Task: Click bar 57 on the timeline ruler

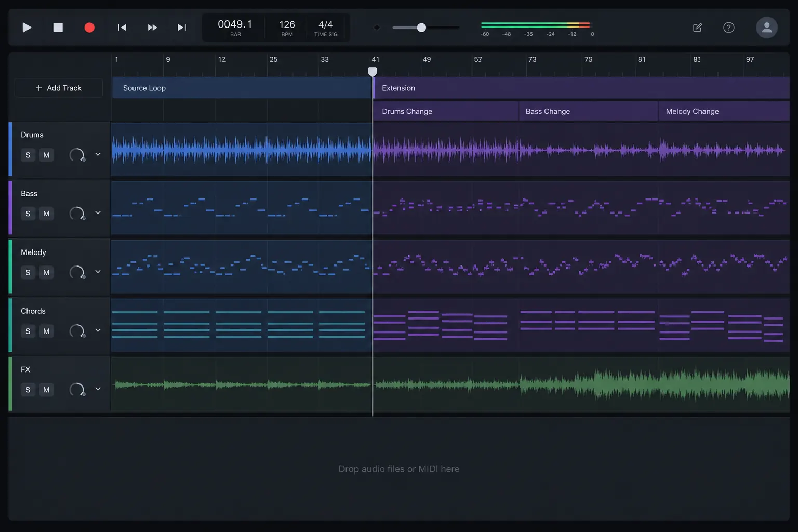Action: (x=478, y=59)
